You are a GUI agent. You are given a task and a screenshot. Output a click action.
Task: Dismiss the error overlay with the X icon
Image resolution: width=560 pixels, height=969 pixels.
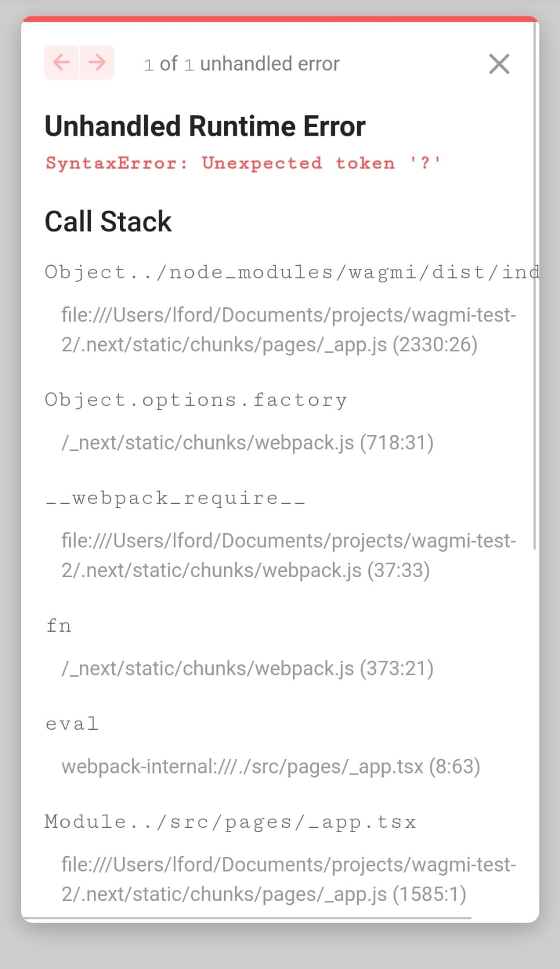(x=498, y=64)
